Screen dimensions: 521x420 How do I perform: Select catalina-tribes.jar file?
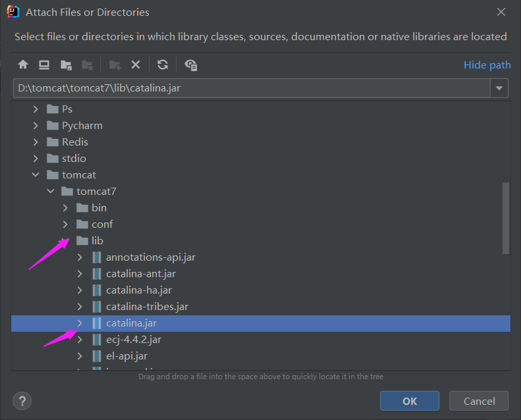point(147,307)
